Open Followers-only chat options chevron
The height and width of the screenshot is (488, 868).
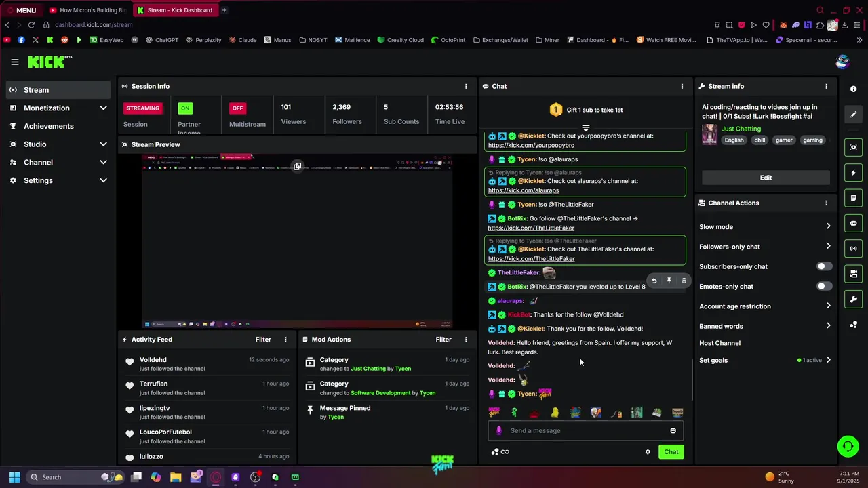(828, 247)
